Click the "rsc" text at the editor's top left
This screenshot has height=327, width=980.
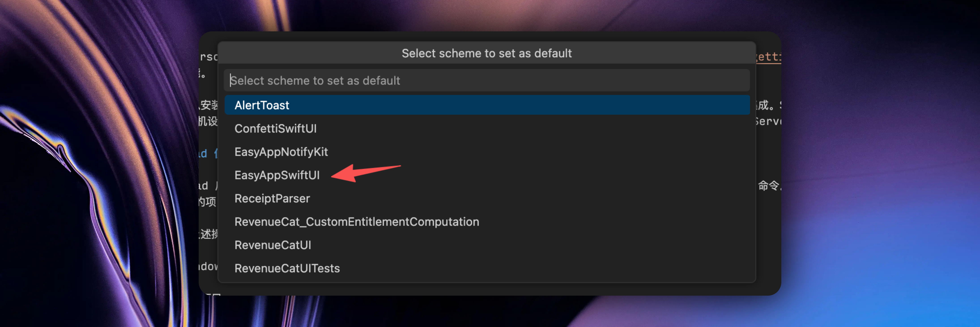click(x=209, y=57)
